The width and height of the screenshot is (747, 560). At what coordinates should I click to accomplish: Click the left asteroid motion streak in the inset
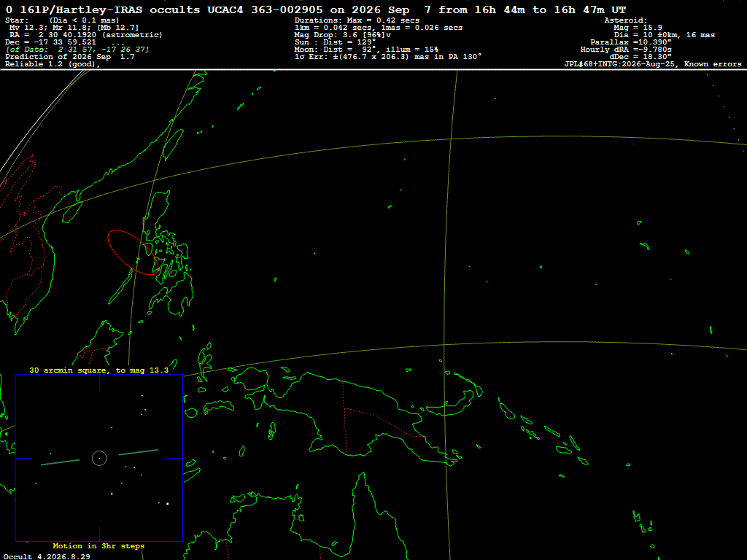pos(60,462)
